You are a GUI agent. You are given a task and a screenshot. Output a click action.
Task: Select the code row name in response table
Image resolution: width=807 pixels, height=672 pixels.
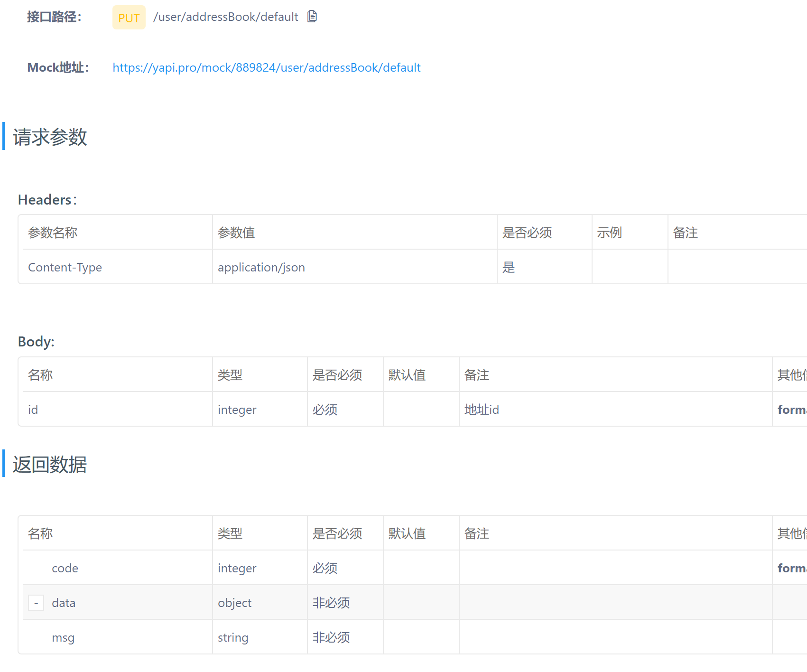[65, 568]
